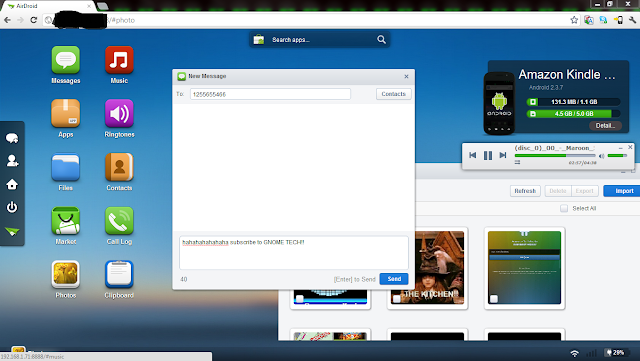Open the Music app icon
Screen dimensions: 640x361
pos(119,60)
